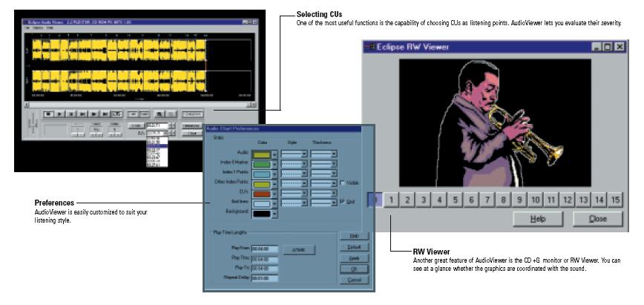This screenshot has width=644, height=305.
Task: Select channel 2 in RW Viewer
Action: [x=407, y=200]
